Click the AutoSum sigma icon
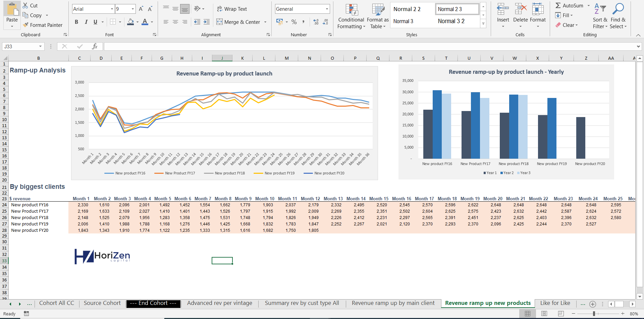 point(558,5)
